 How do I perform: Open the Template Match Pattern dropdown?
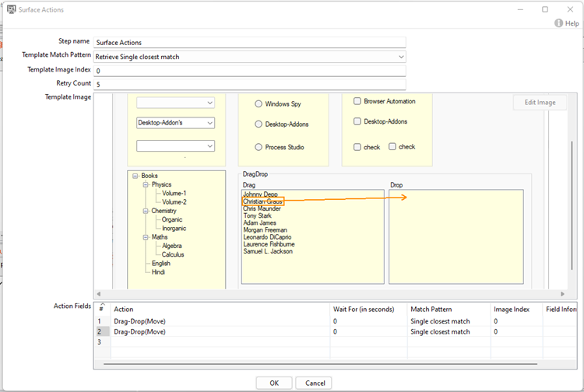[401, 57]
